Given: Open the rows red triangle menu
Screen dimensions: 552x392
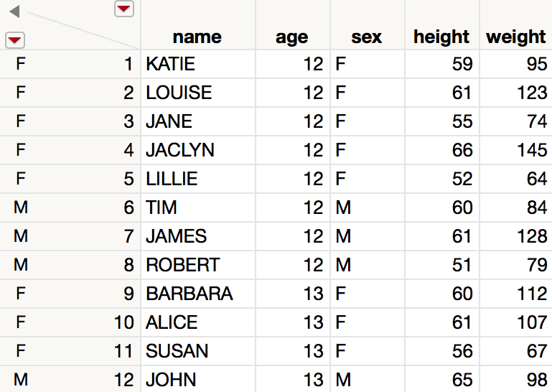Looking at the screenshot, I should [x=15, y=39].
